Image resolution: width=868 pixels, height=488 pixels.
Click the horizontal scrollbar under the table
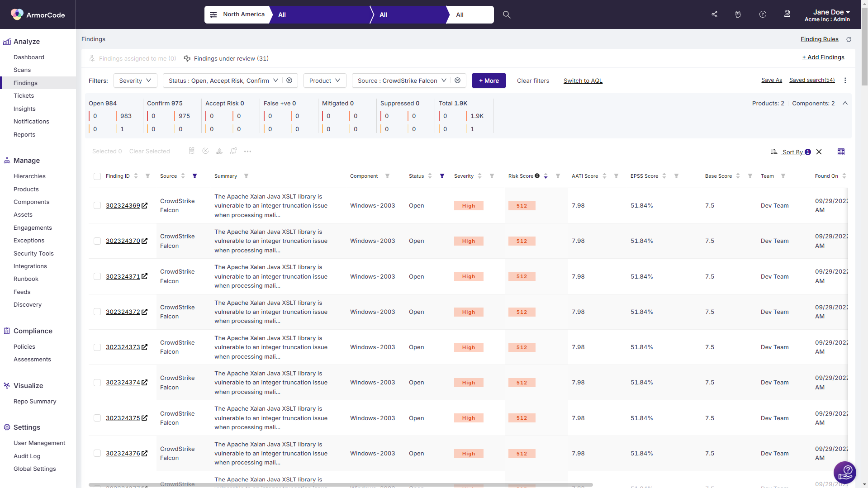click(340, 485)
